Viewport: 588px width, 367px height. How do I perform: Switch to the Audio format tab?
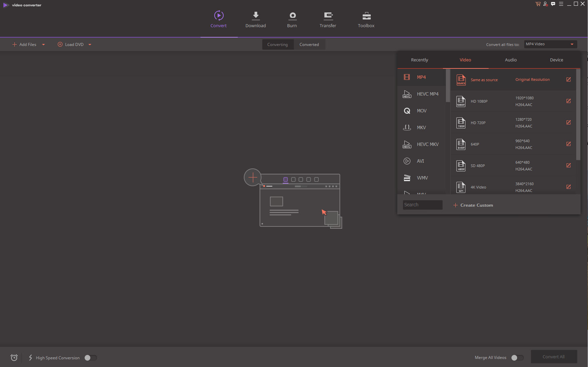tap(511, 60)
